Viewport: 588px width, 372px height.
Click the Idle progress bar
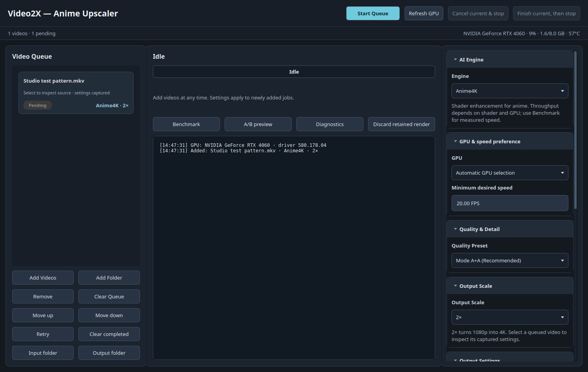coord(294,72)
